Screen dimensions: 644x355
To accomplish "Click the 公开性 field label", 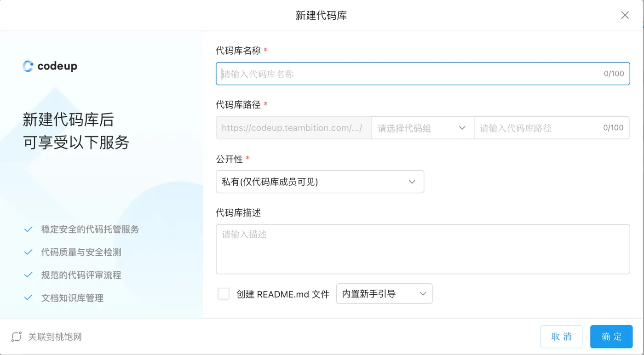I will click(230, 159).
